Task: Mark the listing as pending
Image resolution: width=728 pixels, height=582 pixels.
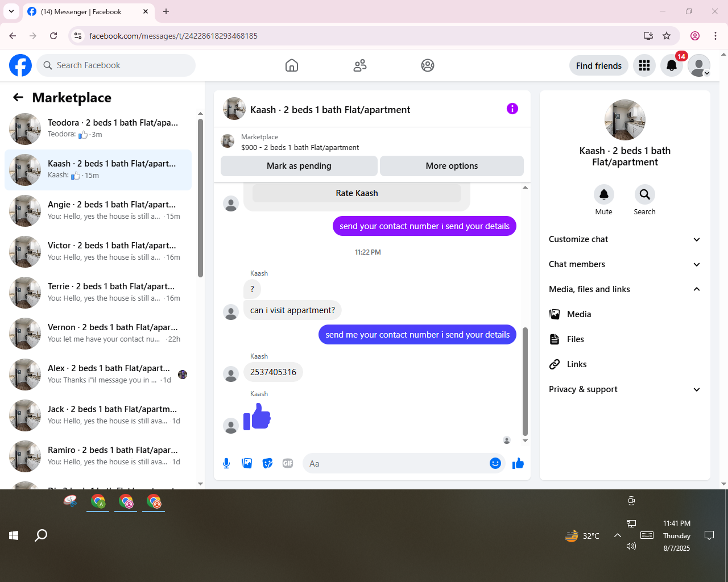Action: pyautogui.click(x=299, y=166)
